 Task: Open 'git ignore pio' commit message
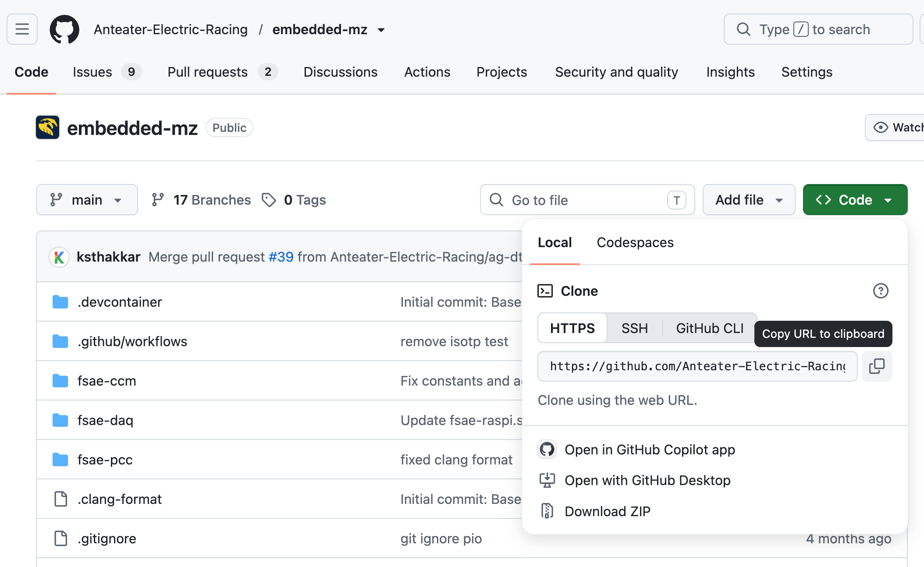coord(441,539)
